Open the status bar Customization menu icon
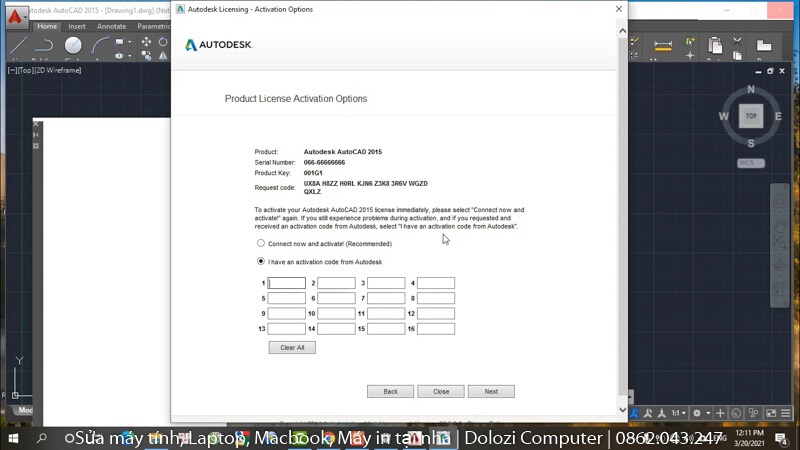Screen dimensions: 800x450 tap(786, 413)
